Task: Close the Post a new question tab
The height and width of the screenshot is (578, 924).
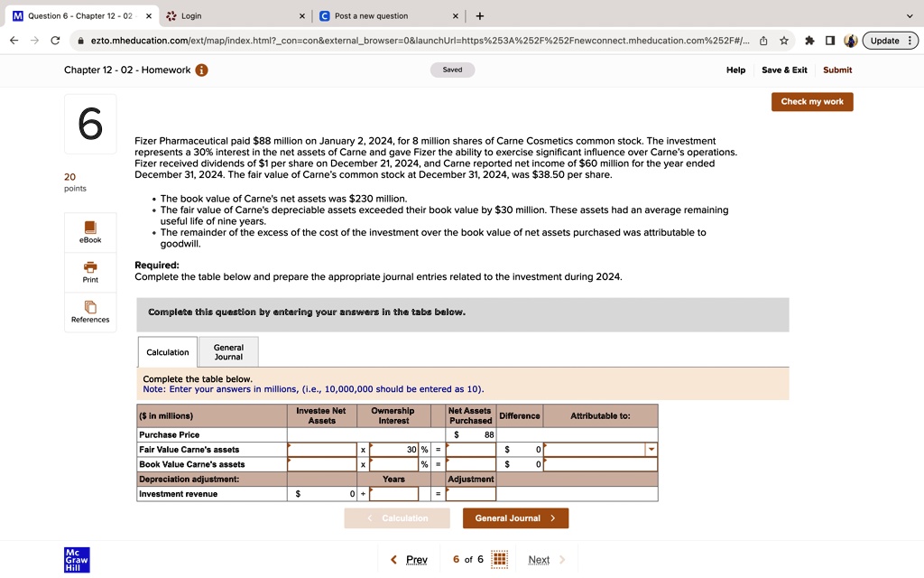Action: click(x=455, y=16)
